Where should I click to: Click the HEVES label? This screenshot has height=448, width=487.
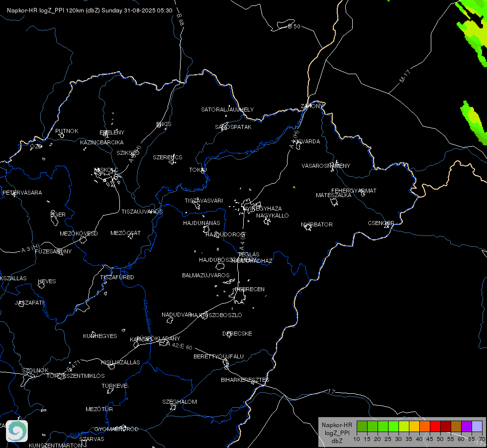click(x=47, y=281)
